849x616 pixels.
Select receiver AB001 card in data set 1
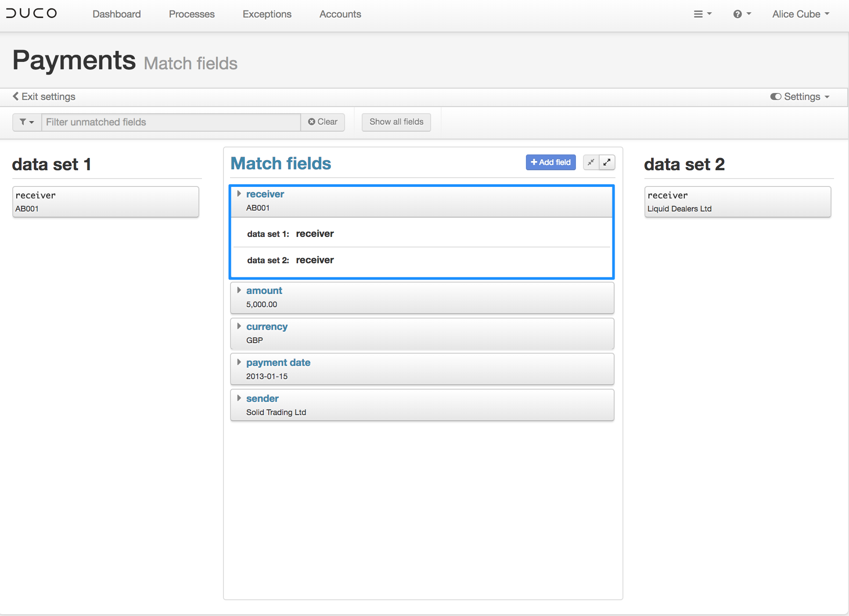106,202
